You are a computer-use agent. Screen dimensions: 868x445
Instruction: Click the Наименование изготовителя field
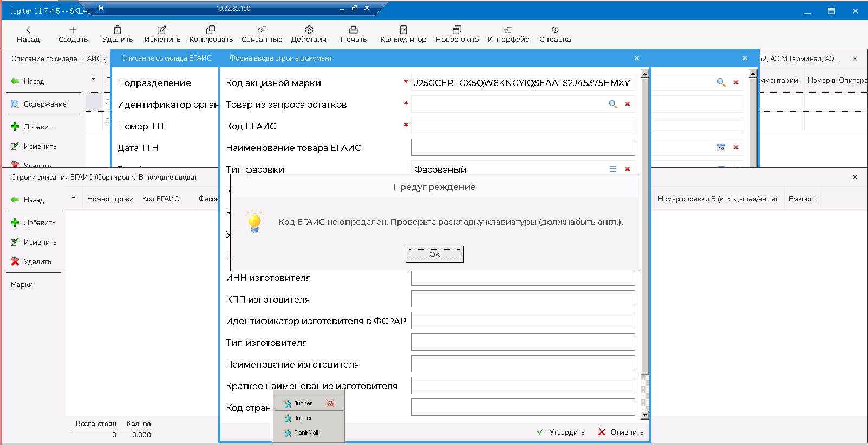tap(523, 364)
